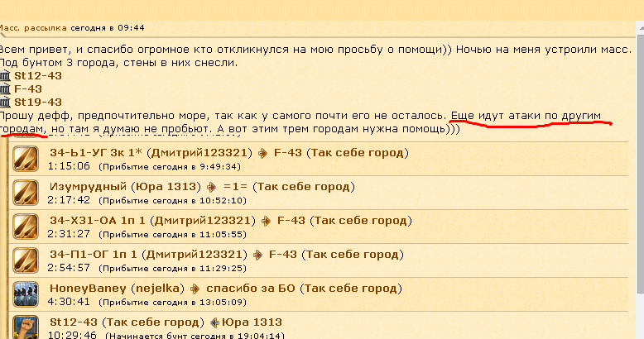Open target F-43 in 34-П1-ОГ row
The height and width of the screenshot is (339, 644).
pyautogui.click(x=283, y=255)
